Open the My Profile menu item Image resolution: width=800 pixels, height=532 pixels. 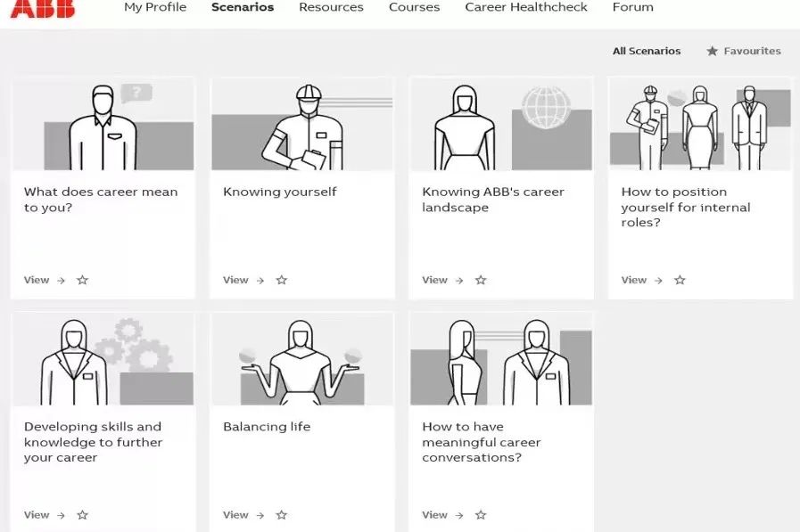coord(155,7)
